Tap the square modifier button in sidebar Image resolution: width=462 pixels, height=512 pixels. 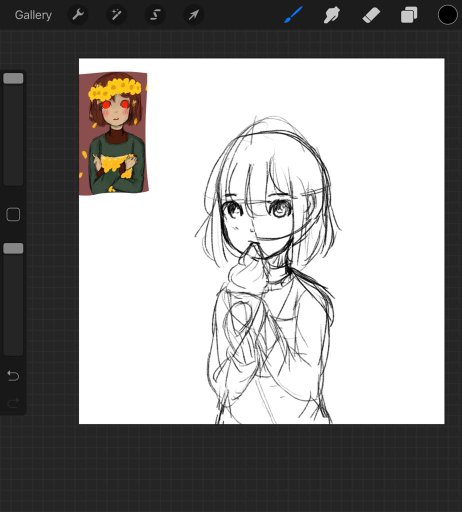[13, 215]
